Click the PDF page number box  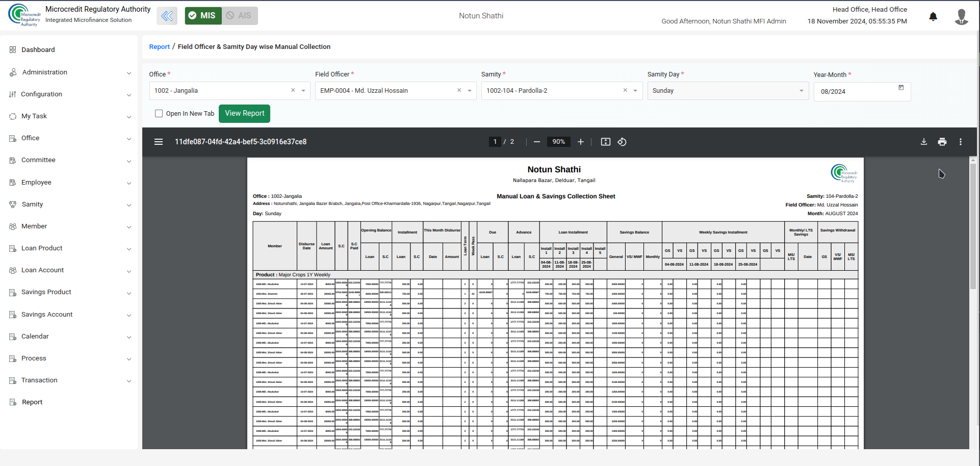click(495, 142)
